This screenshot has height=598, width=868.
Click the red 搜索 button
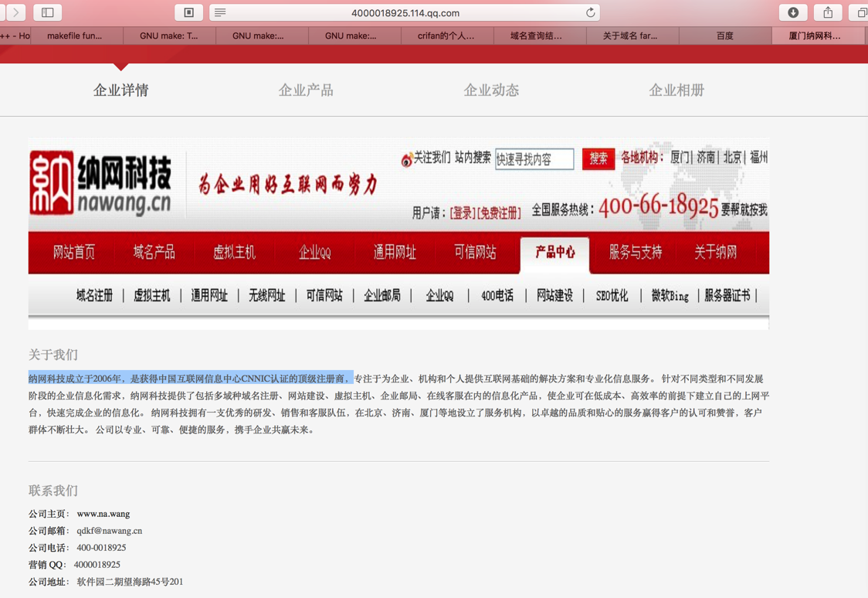pos(598,159)
